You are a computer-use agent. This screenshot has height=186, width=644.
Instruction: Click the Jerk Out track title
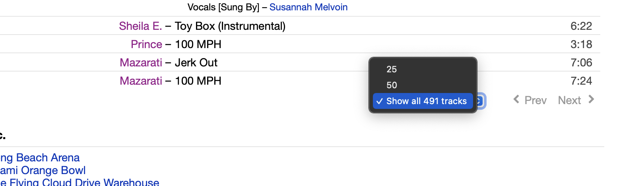pyautogui.click(x=196, y=63)
